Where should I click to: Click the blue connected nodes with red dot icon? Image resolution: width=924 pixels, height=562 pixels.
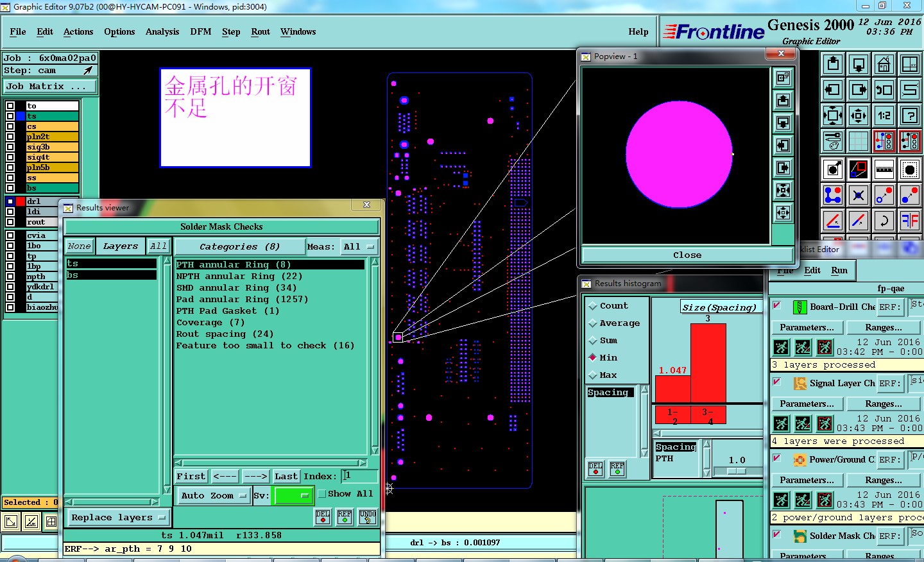tap(833, 195)
